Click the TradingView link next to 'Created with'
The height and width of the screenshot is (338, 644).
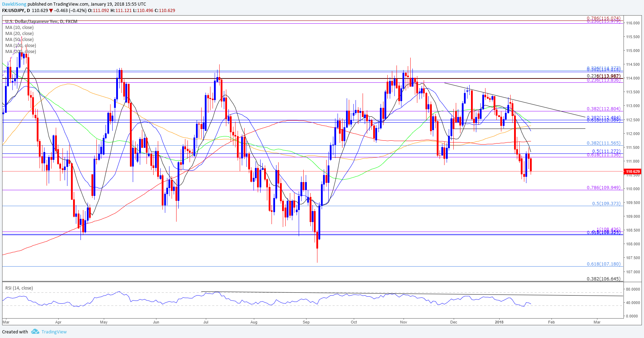point(54,332)
